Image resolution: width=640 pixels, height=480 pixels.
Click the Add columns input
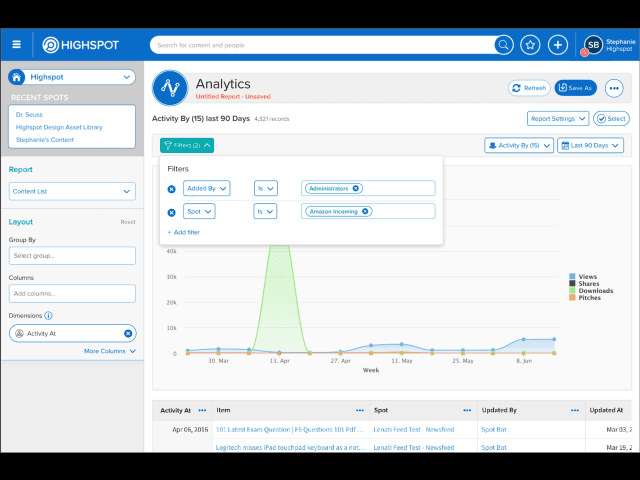tap(72, 293)
